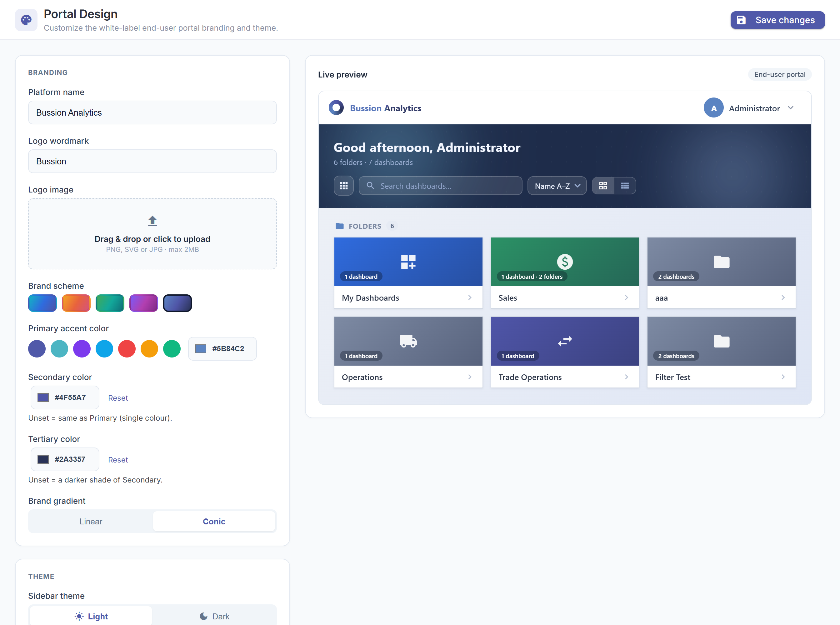840x625 pixels.
Task: Open the #4F55A7 secondary color picker
Action: (65, 397)
